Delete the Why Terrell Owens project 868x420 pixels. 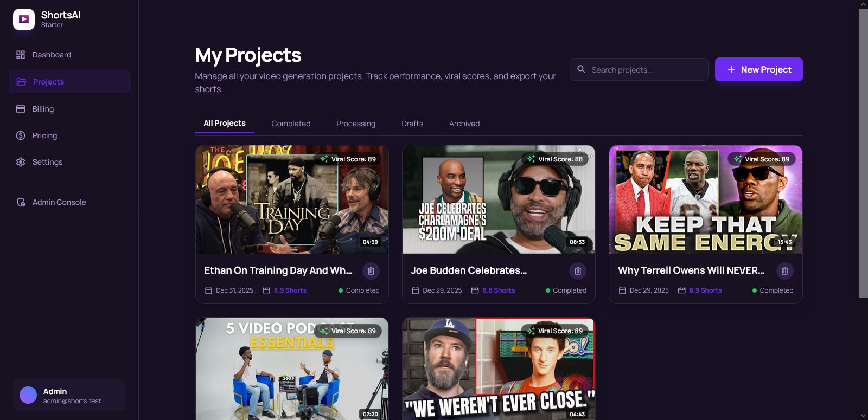[x=784, y=271]
